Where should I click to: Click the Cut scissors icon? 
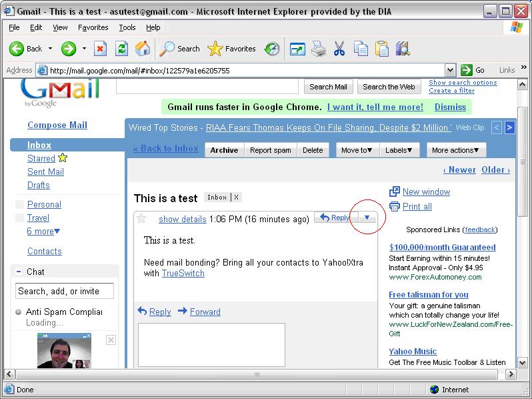[x=339, y=49]
